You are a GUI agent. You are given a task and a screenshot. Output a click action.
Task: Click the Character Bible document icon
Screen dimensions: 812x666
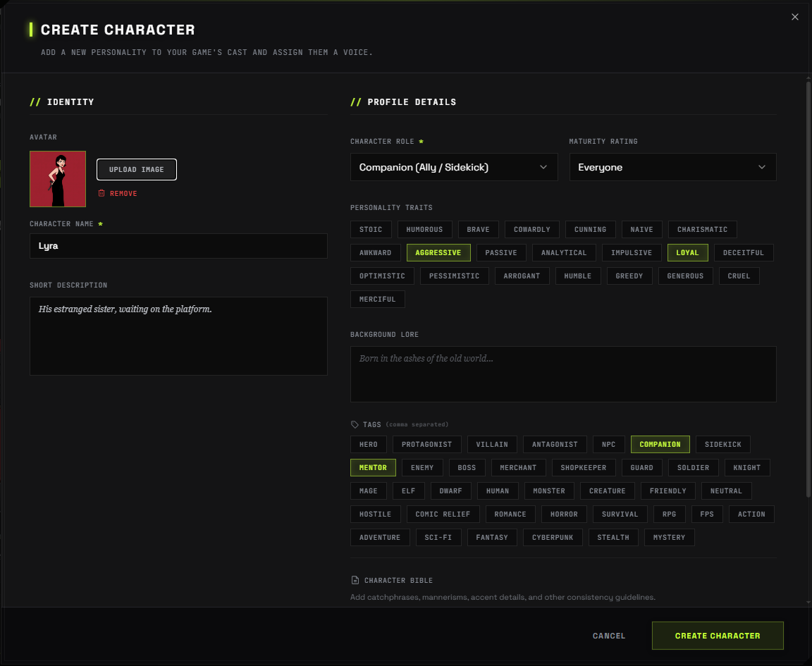click(x=355, y=580)
